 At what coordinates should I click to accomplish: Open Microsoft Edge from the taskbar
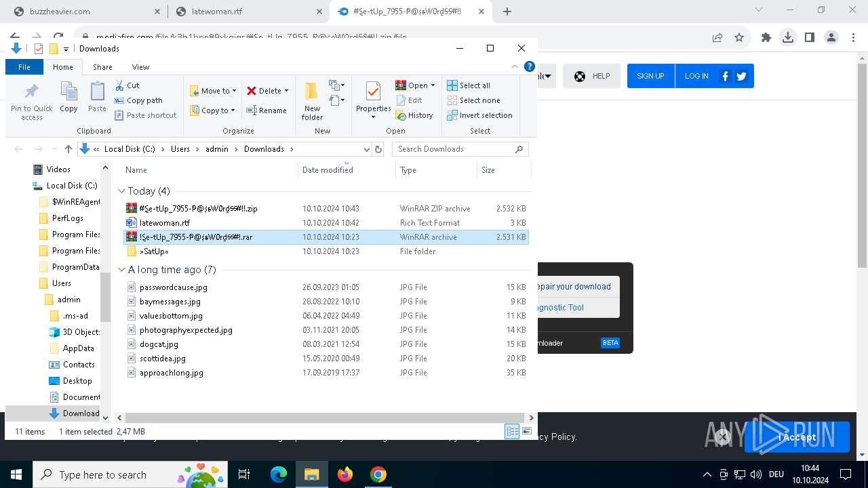click(x=279, y=474)
